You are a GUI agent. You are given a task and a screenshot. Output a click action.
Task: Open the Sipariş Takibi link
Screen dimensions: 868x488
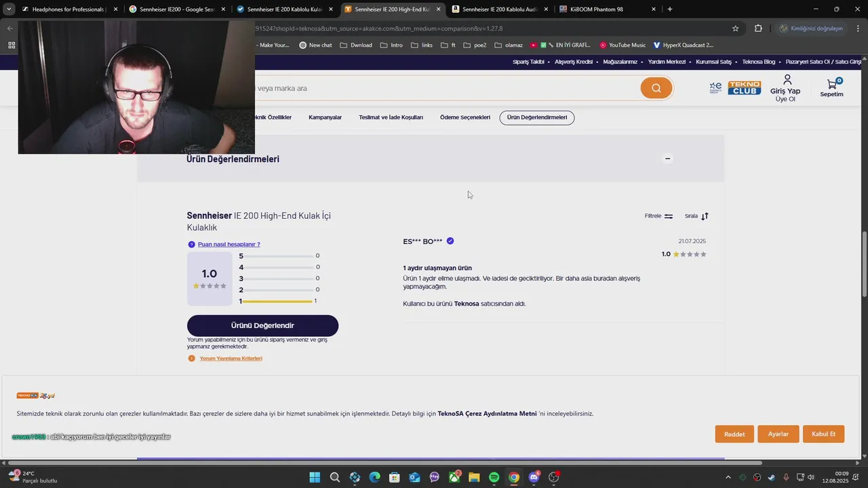528,62
